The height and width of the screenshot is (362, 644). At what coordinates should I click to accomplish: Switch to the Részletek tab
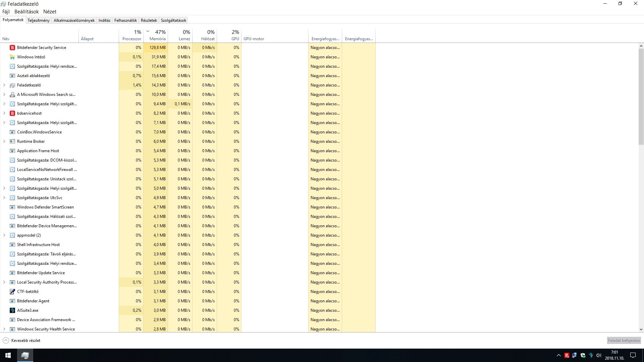pyautogui.click(x=149, y=20)
